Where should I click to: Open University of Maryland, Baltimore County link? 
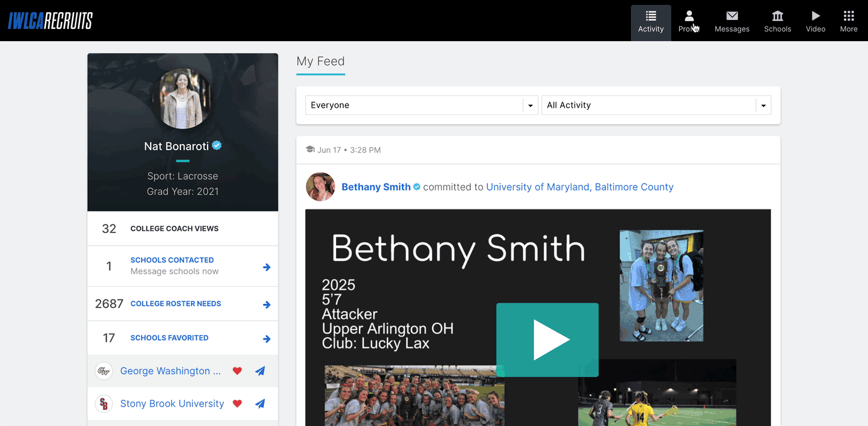(x=580, y=187)
